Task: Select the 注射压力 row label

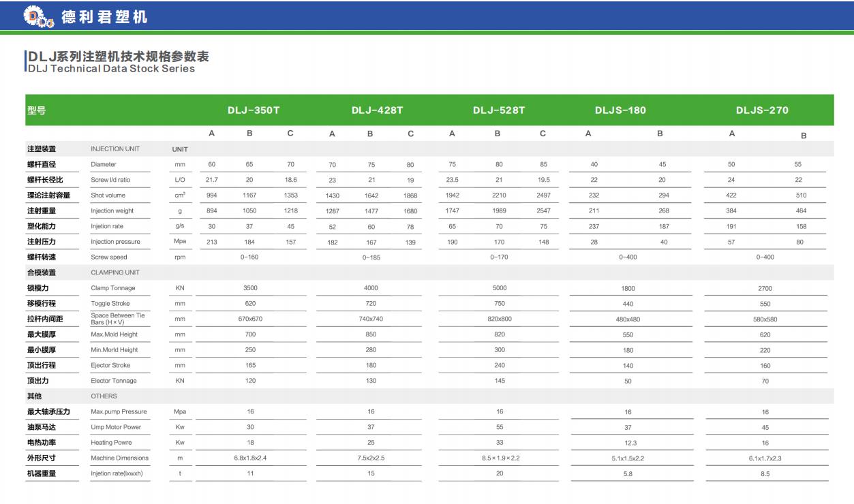Action: (42, 242)
